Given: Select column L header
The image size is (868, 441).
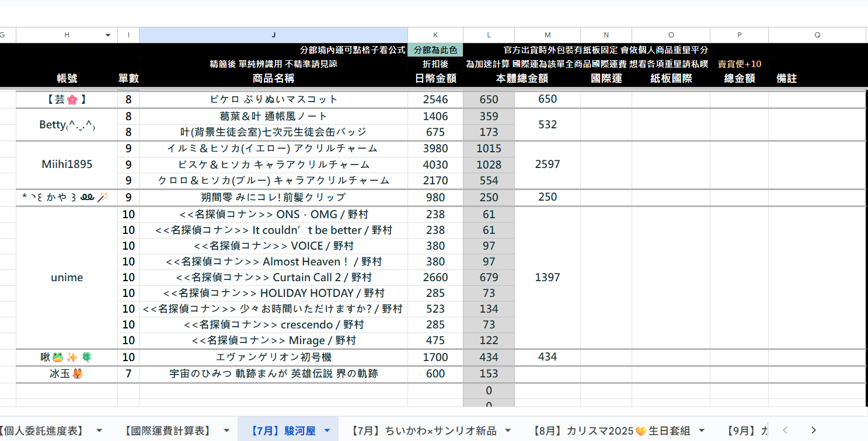Looking at the screenshot, I should click(x=489, y=35).
